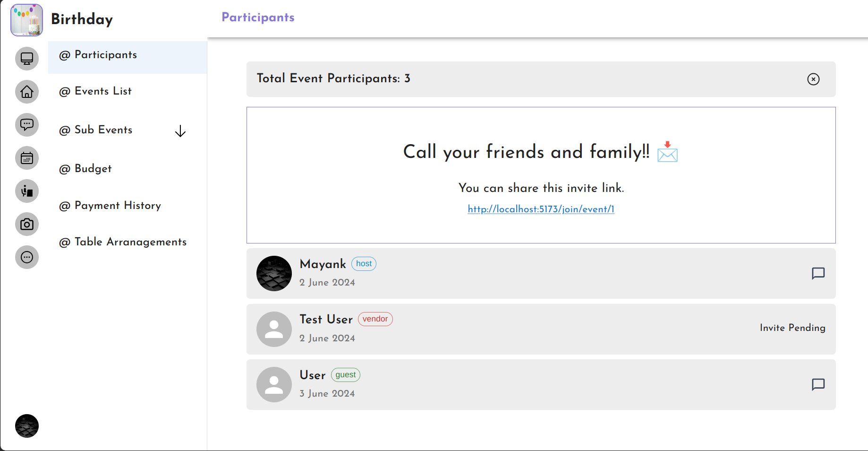This screenshot has height=451, width=868.
Task: Select the home icon in the sidebar
Action: point(27,92)
